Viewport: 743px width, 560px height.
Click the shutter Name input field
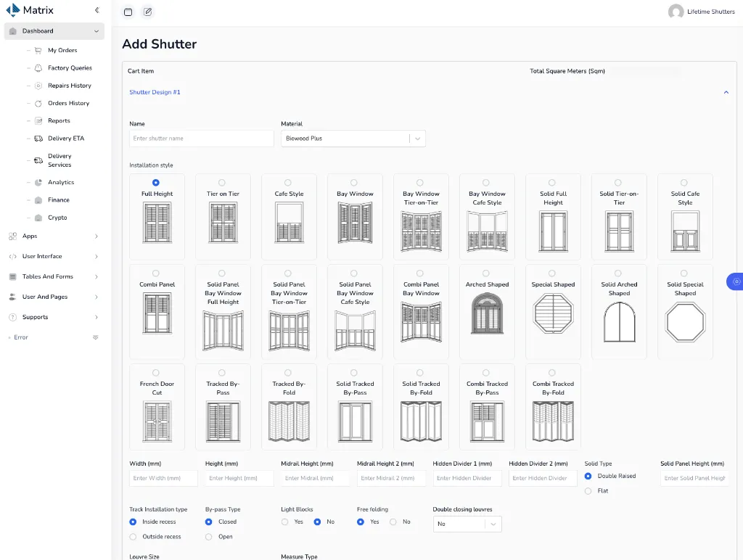pos(202,139)
